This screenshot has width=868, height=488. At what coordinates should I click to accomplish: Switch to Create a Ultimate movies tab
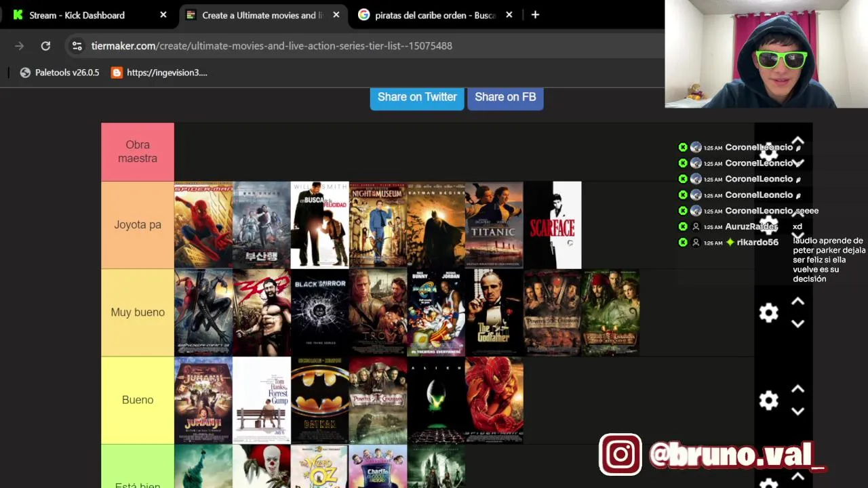(263, 15)
